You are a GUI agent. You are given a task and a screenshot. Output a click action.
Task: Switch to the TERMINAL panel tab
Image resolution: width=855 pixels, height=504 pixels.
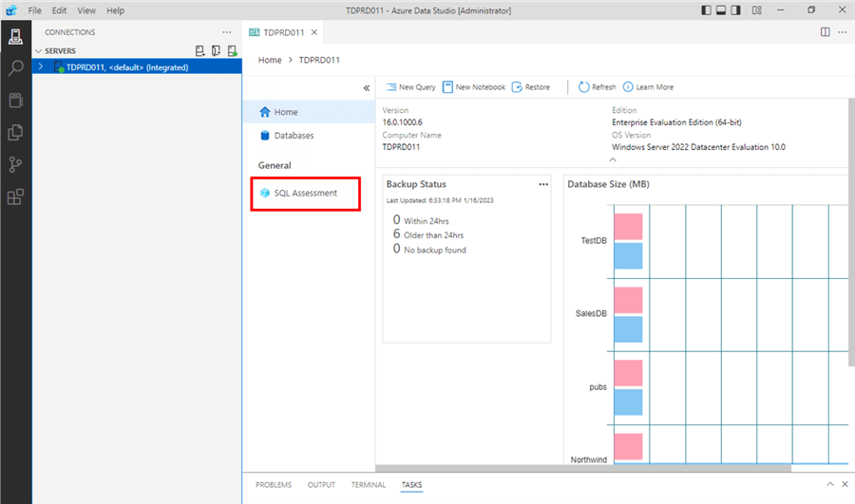(x=368, y=484)
